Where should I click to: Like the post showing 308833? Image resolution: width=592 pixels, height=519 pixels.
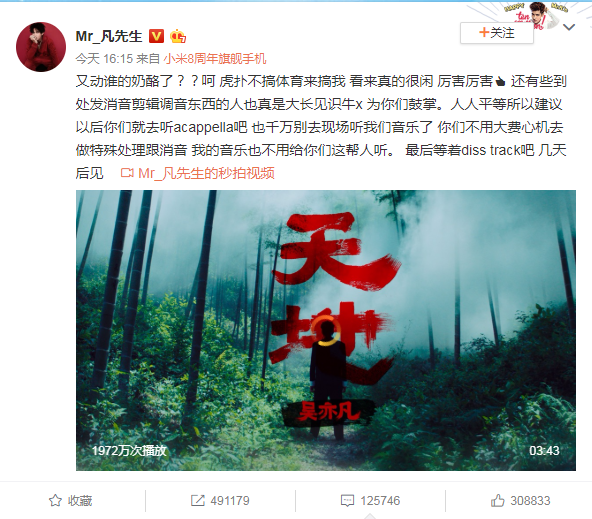click(520, 501)
